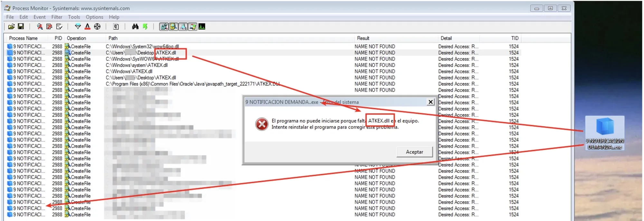Image resolution: width=644 pixels, height=221 pixels.
Task: Click the Process Monitor title bar icon
Action: coord(7,8)
